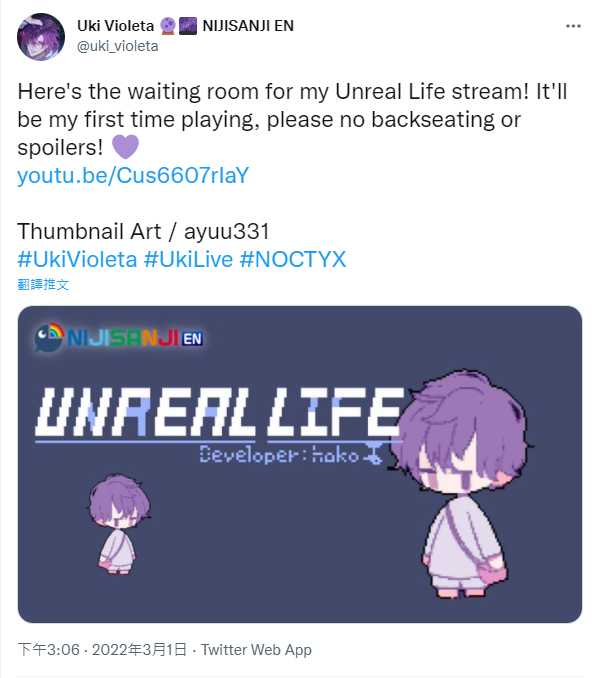Open the Unreal Life thumbnail image

[x=300, y=464]
